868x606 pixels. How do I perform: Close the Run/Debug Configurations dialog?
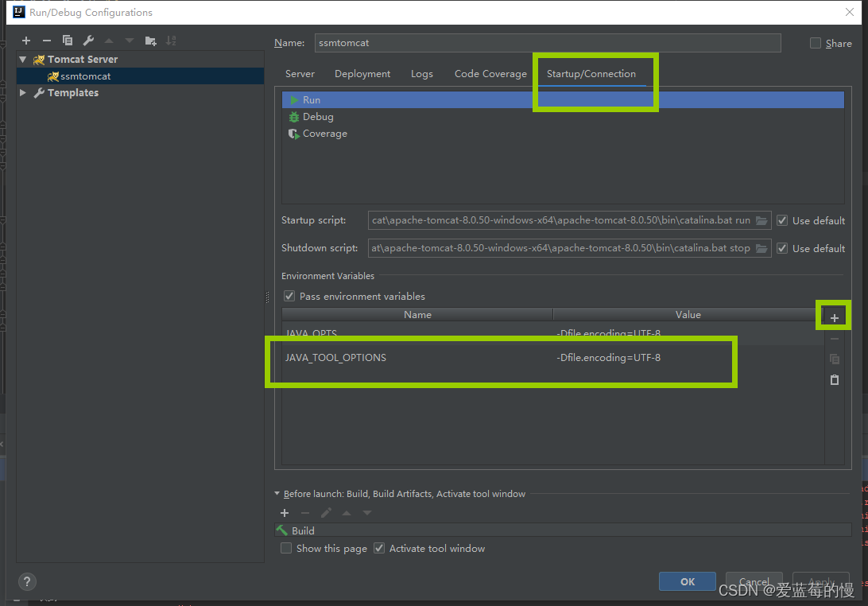coord(850,12)
